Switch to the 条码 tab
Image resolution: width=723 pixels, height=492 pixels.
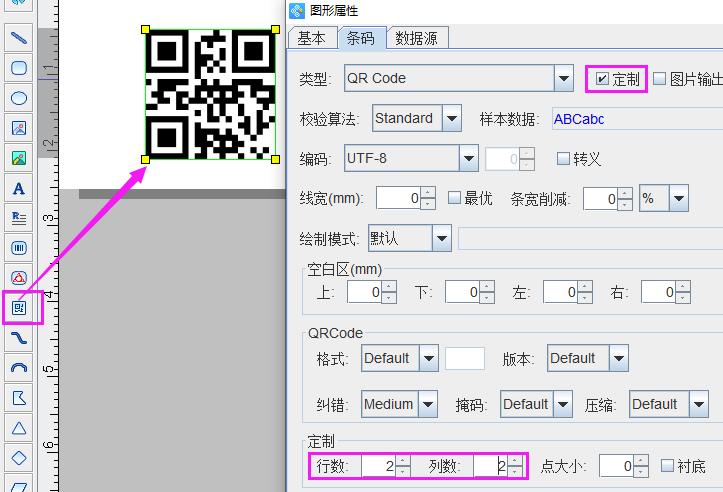click(361, 38)
